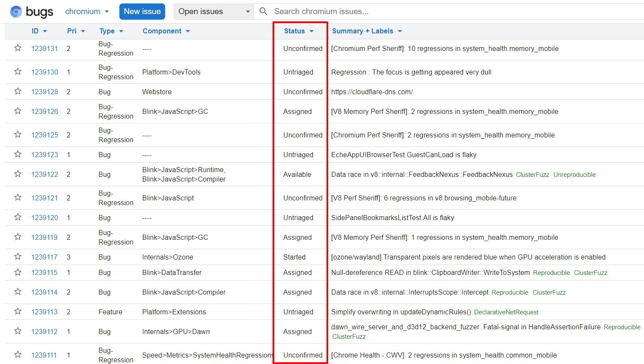Viewport: 644px width, 364px height.
Task: Star issue 1239113
Action: [x=18, y=311]
